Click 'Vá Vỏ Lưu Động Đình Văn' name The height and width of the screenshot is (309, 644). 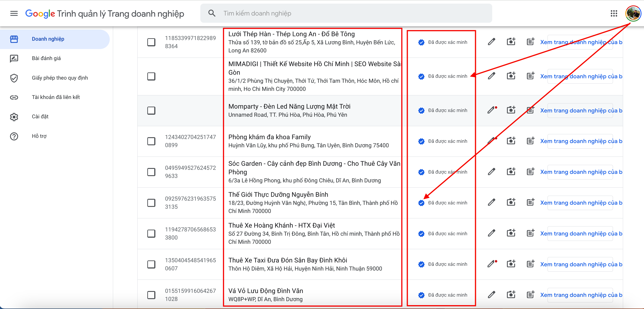tap(266, 291)
